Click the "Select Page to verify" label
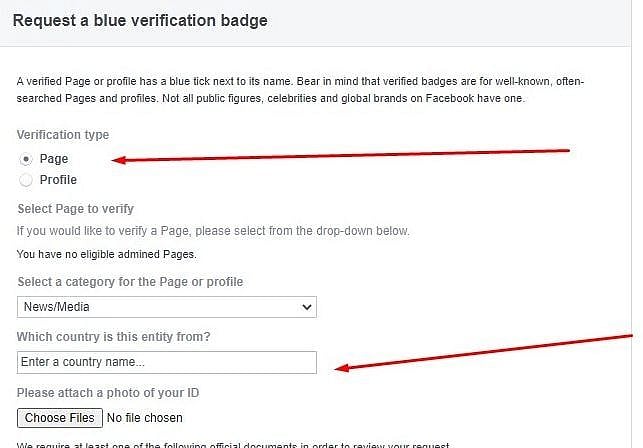 [69, 208]
